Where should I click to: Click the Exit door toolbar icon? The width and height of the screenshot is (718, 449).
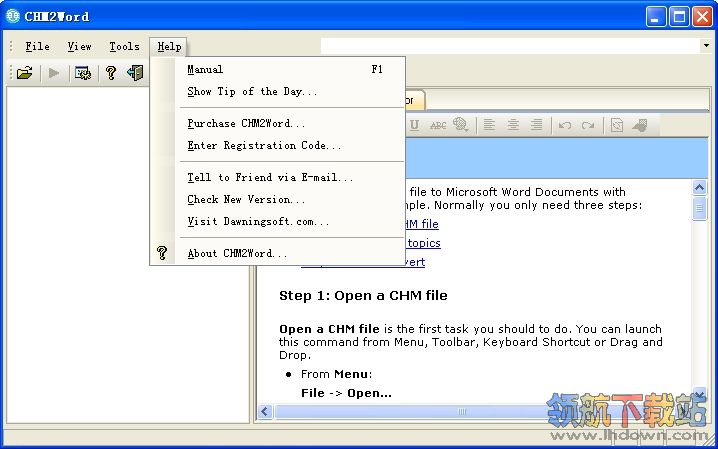click(x=136, y=73)
